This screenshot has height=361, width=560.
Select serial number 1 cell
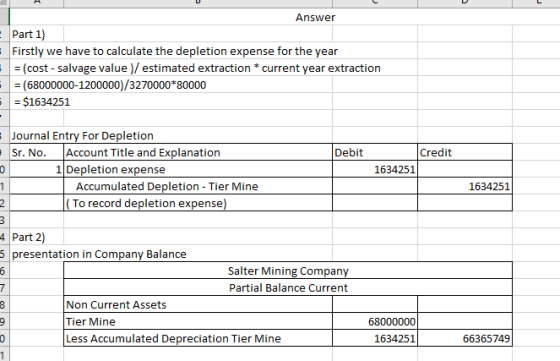click(x=36, y=169)
